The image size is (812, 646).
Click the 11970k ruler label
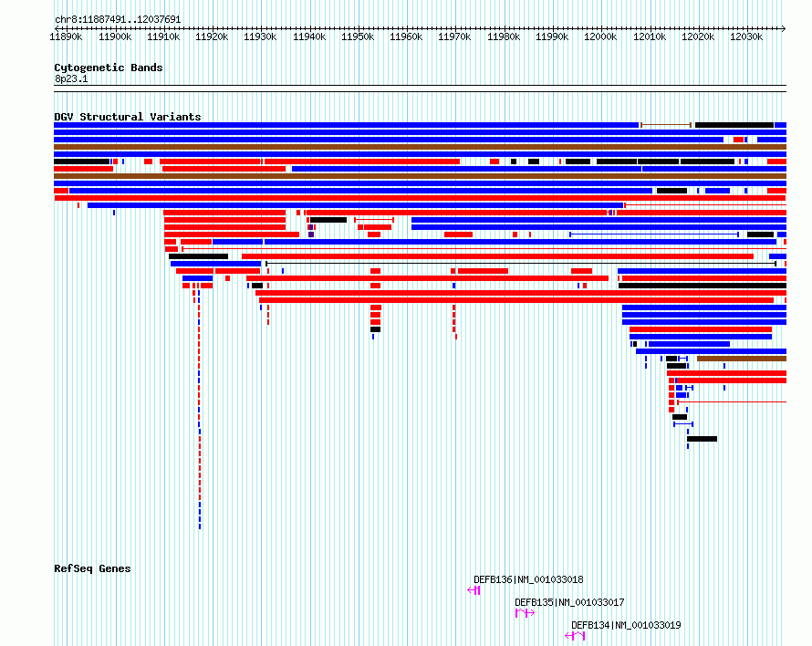coord(454,36)
